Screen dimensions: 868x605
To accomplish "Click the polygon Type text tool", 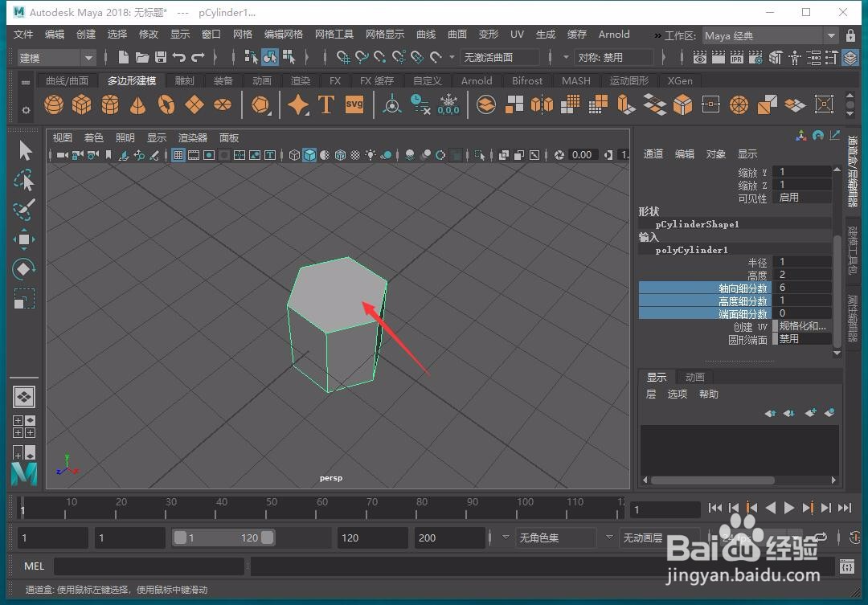I will (x=326, y=104).
